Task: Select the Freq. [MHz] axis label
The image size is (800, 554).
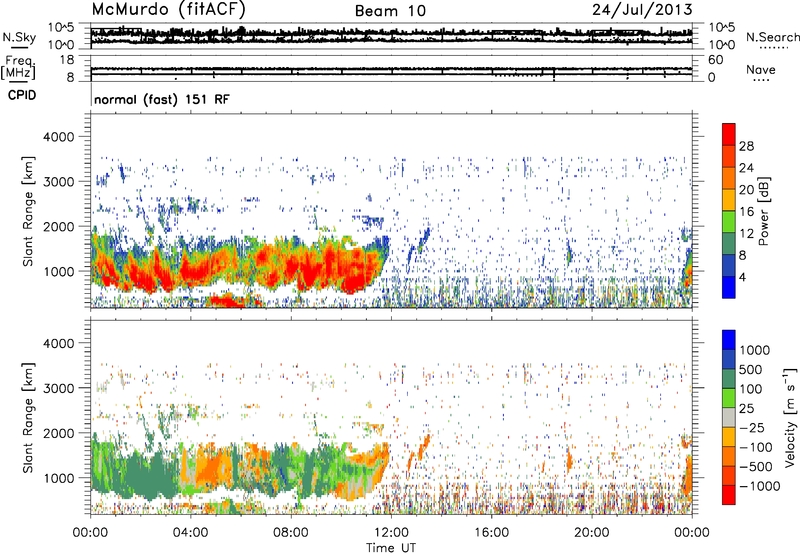Action: [18, 67]
